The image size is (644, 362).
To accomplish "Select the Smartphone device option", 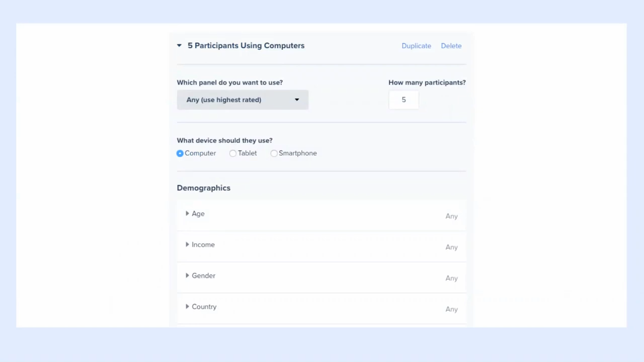I will point(274,153).
